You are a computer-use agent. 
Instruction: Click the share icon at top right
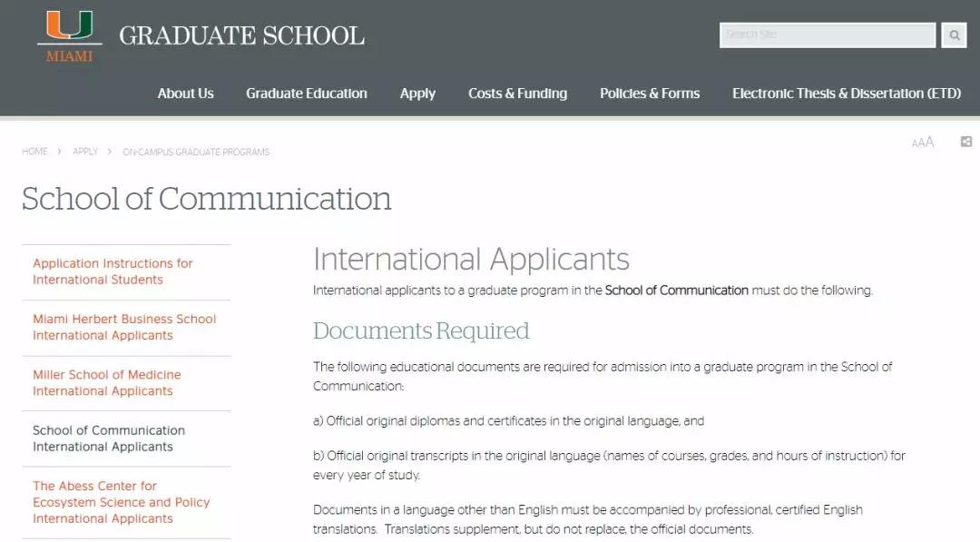coord(966,142)
